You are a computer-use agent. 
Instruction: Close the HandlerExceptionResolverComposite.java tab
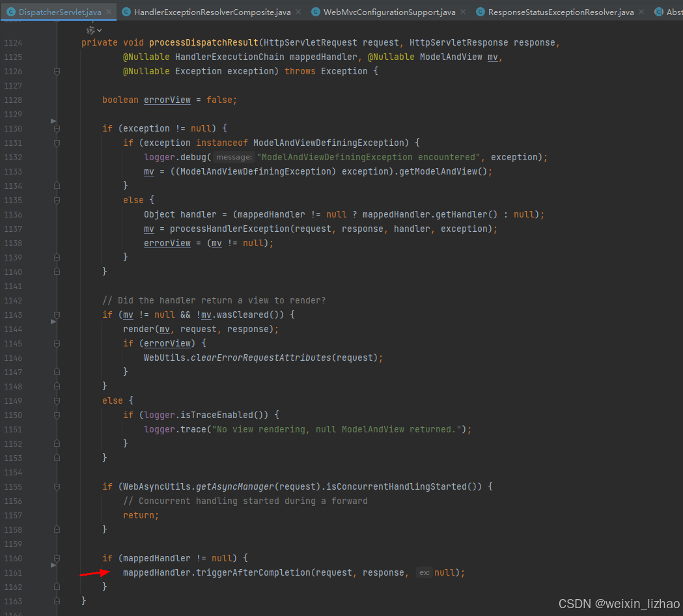coord(298,12)
